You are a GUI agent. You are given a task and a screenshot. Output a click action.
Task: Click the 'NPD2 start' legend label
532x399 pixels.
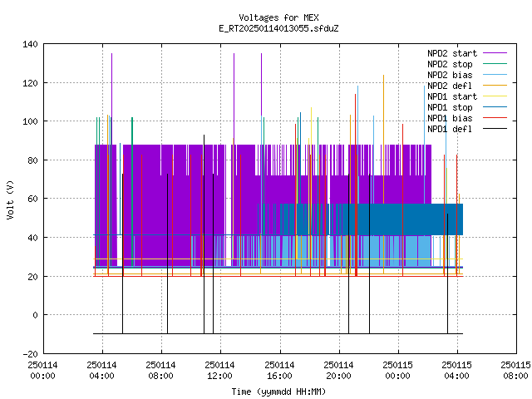[x=452, y=53]
